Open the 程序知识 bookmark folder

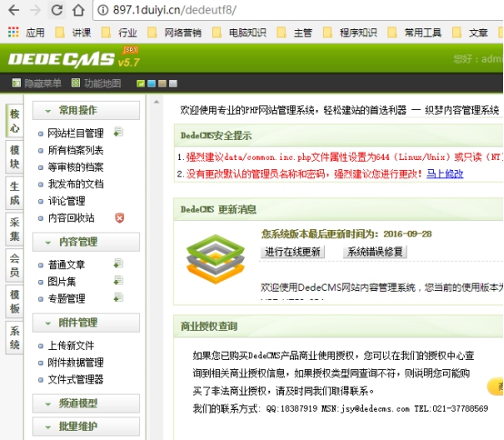click(x=350, y=33)
